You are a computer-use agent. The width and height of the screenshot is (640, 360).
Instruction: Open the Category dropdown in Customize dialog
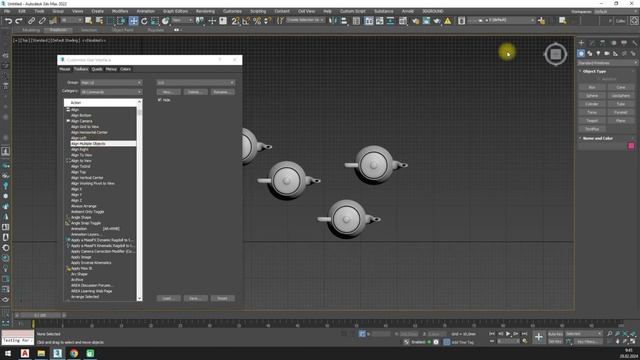point(111,92)
